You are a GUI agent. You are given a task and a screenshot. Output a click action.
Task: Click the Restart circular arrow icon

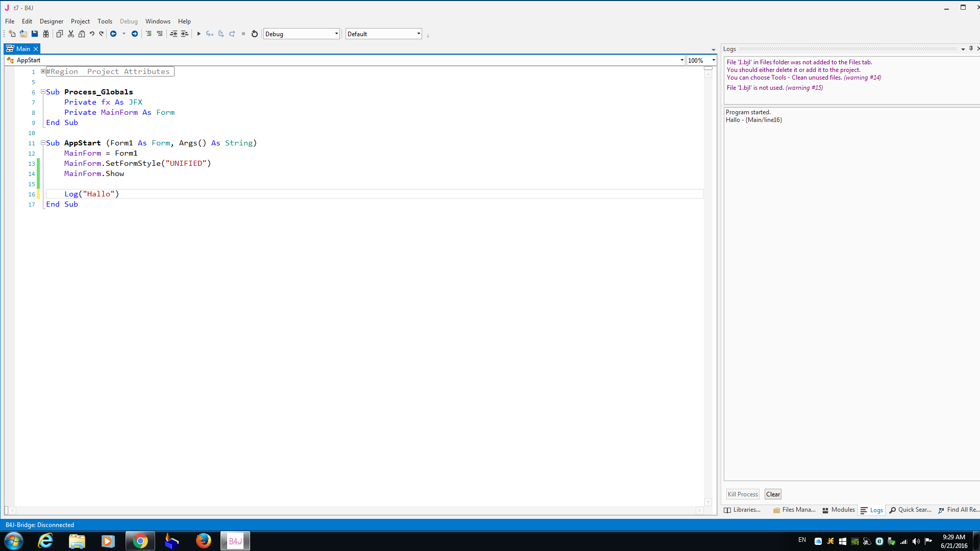[255, 34]
